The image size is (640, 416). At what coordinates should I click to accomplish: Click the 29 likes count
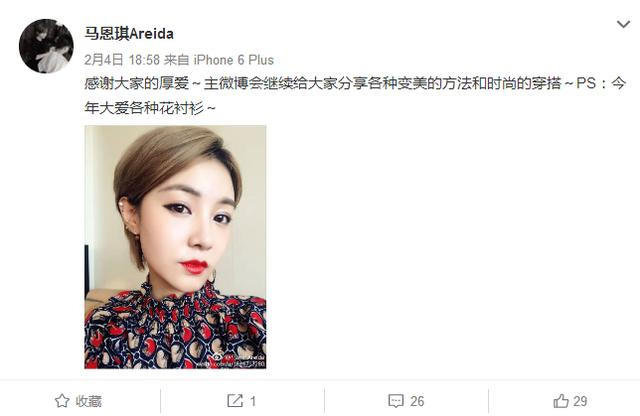[580, 401]
